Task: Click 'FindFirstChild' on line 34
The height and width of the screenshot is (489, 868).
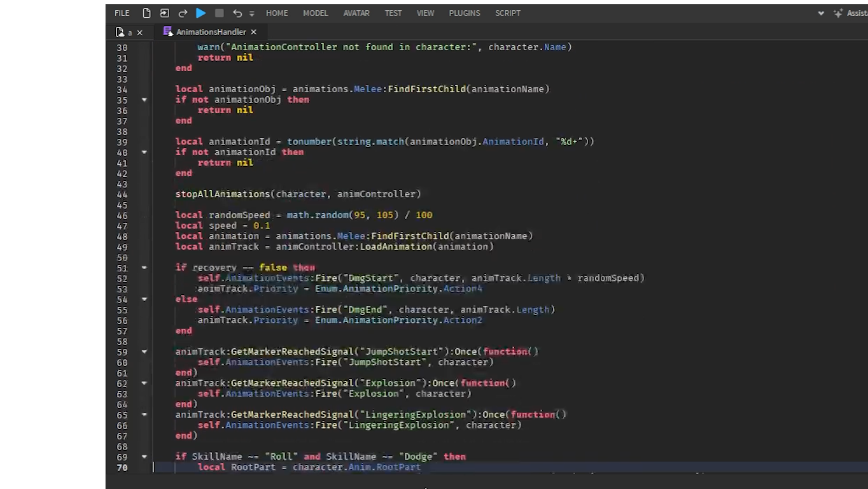Action: pyautogui.click(x=426, y=89)
